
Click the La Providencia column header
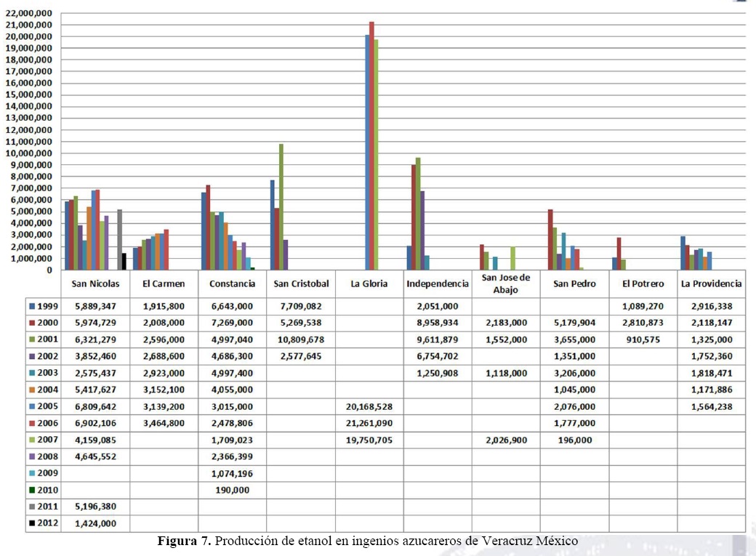(x=711, y=283)
